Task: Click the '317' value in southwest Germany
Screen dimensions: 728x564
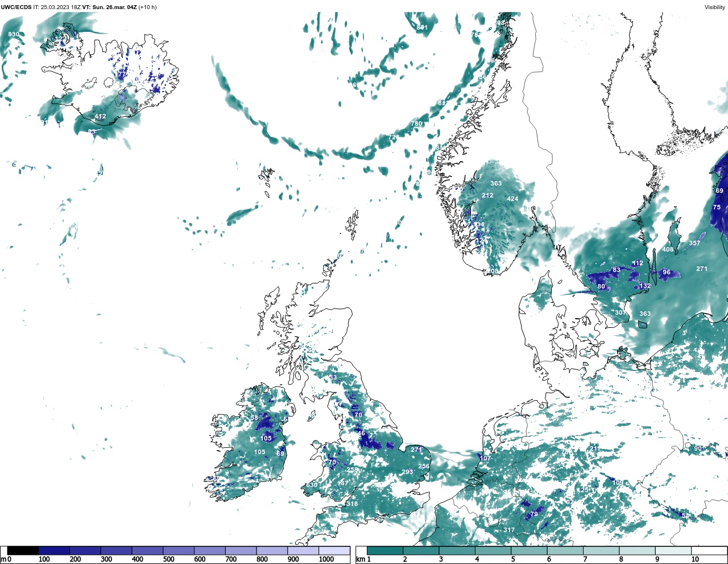Action: click(x=509, y=530)
